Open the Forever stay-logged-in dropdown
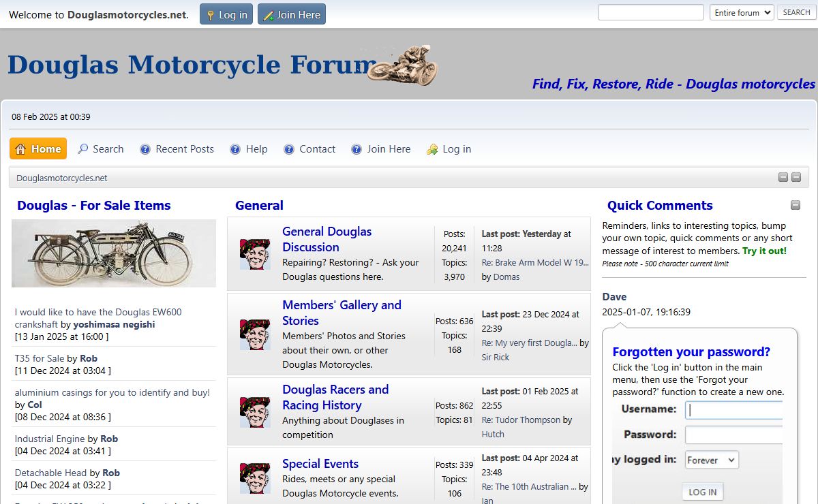 (x=712, y=460)
